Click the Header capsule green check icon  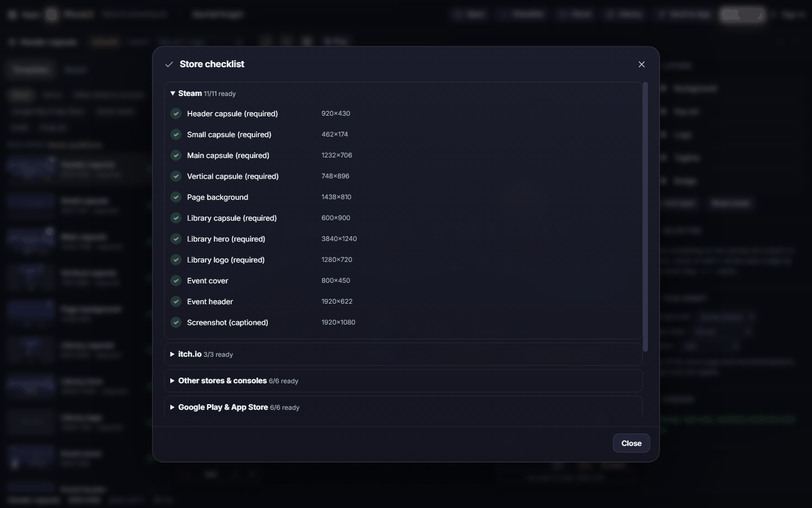click(176, 113)
